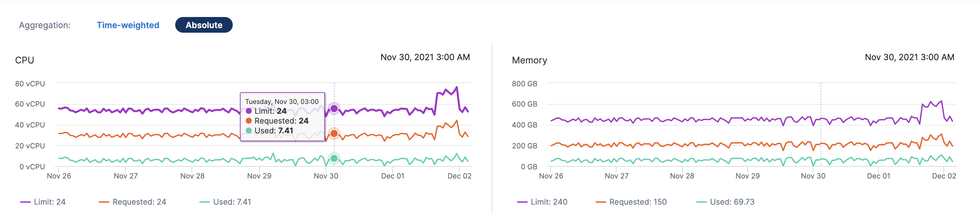
Task: Click Dec 01 tick on CPU chart axis
Action: pyautogui.click(x=393, y=176)
